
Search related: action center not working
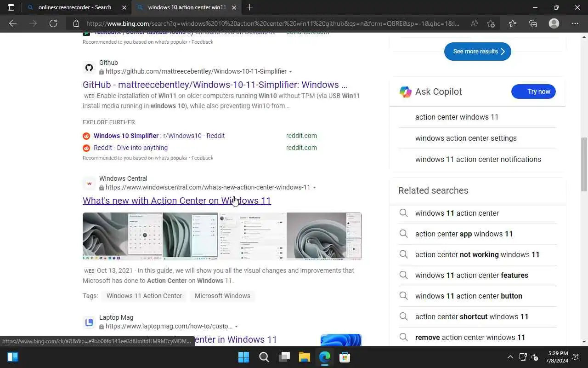477,254
